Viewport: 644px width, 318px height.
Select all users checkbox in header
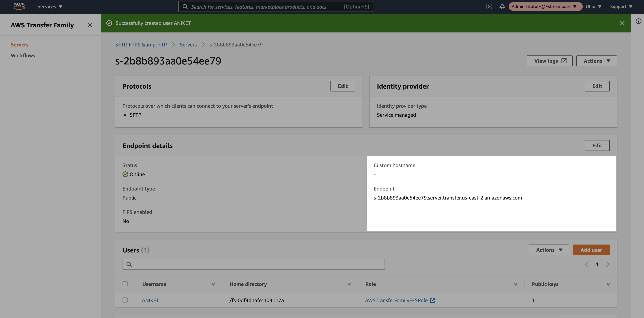tap(125, 284)
